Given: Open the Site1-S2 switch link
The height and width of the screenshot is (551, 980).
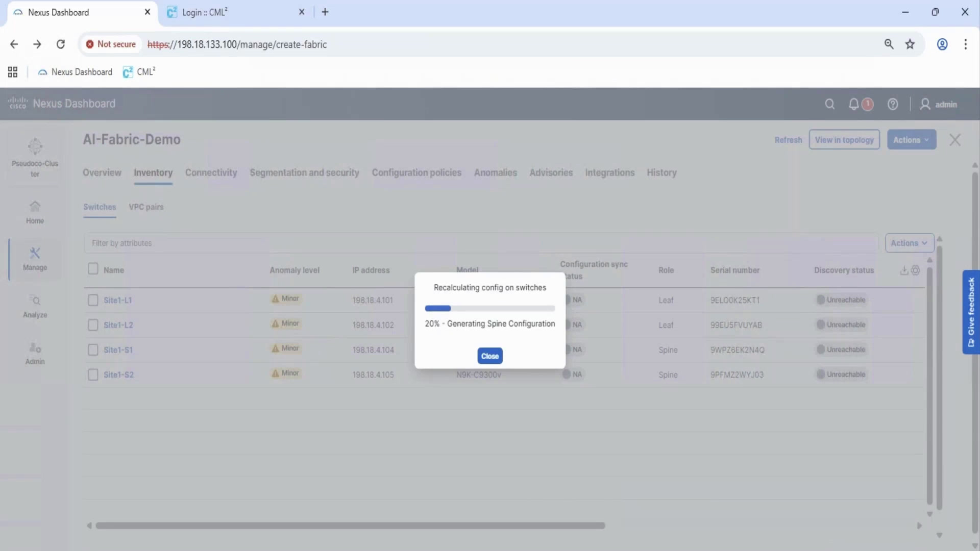Looking at the screenshot, I should (118, 375).
